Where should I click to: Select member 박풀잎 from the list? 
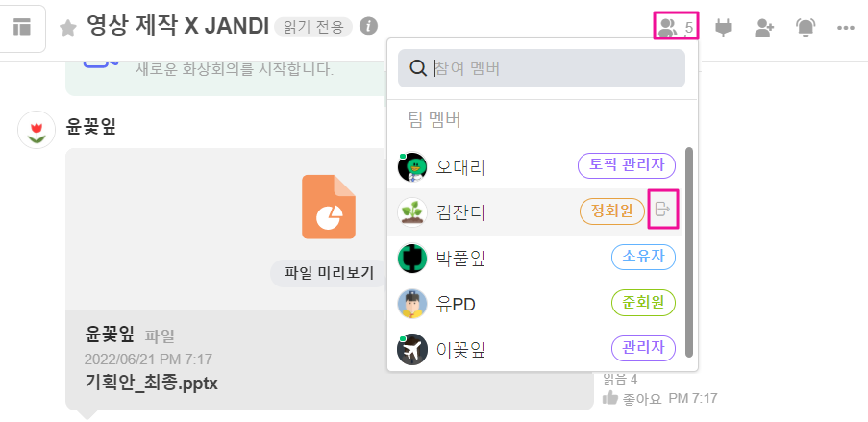coord(461,259)
